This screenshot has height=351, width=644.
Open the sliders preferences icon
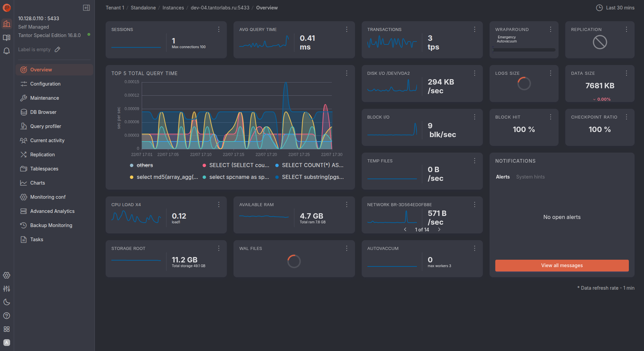tap(7, 289)
